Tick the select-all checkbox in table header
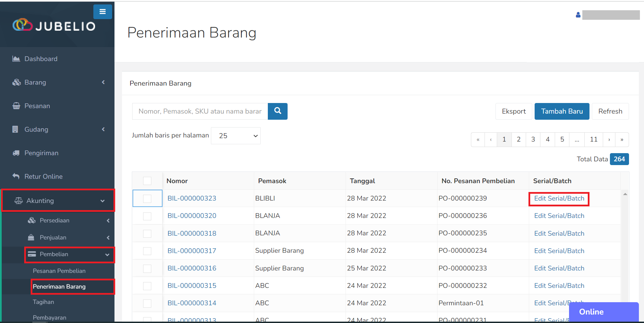Screen dimensions: 644x323 point(147,181)
